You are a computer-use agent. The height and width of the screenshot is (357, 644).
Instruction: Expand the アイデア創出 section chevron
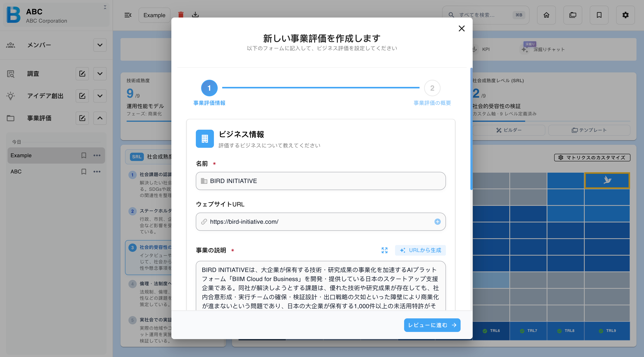coord(100,96)
